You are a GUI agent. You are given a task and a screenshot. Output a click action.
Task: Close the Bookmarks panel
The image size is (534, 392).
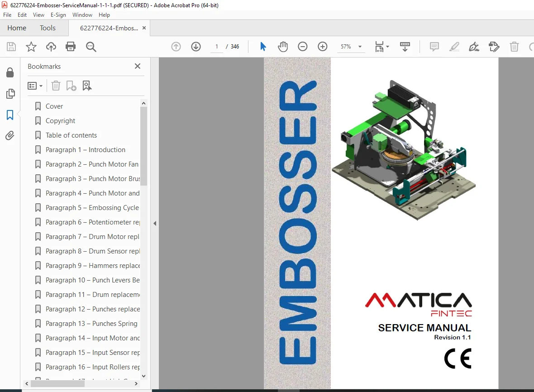138,66
